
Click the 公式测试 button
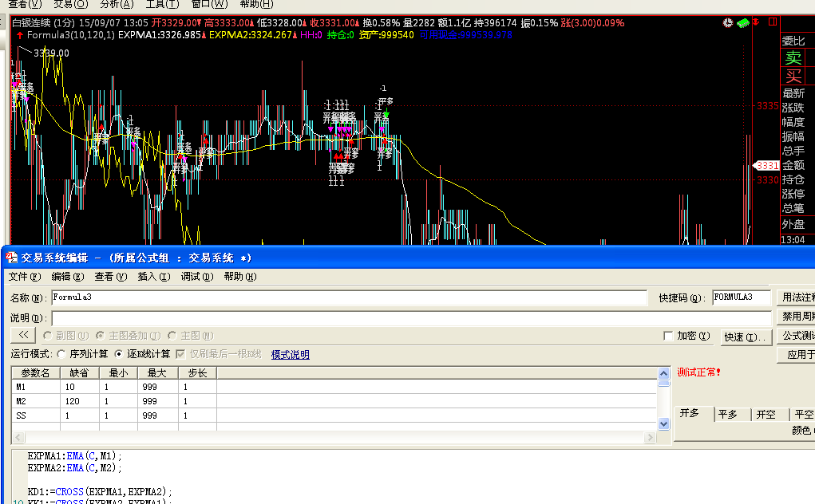point(797,336)
